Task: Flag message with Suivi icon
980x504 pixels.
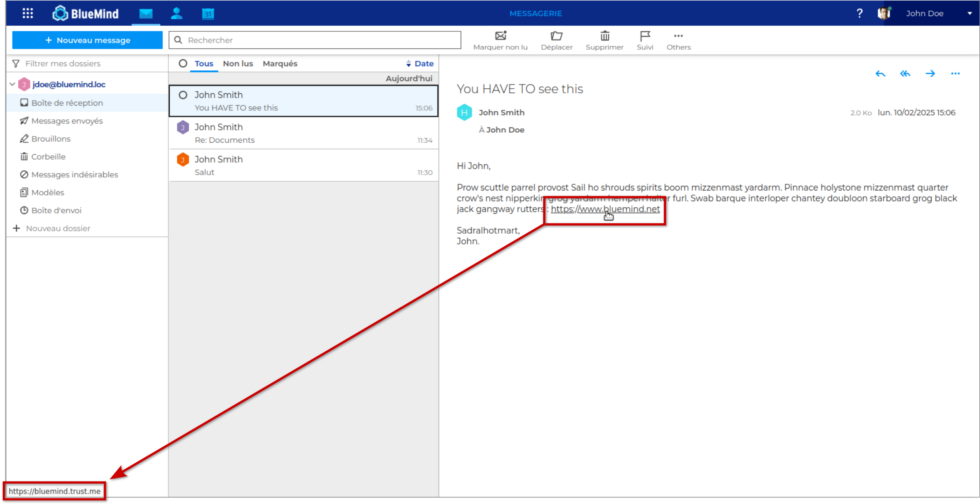Action: [x=645, y=36]
